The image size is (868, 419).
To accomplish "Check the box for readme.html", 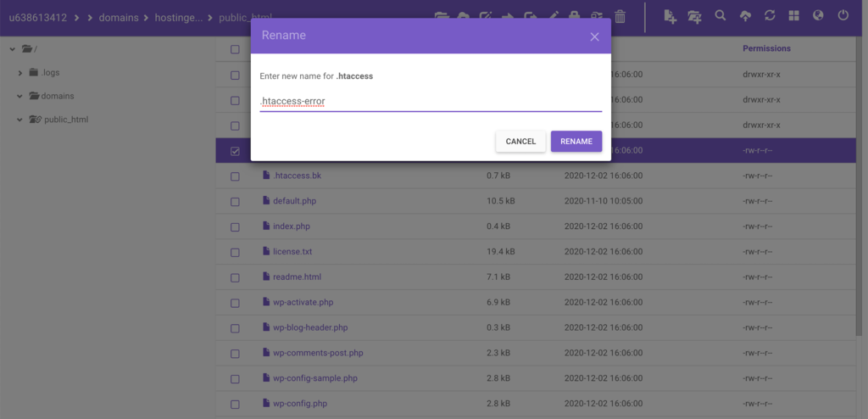I will (235, 277).
